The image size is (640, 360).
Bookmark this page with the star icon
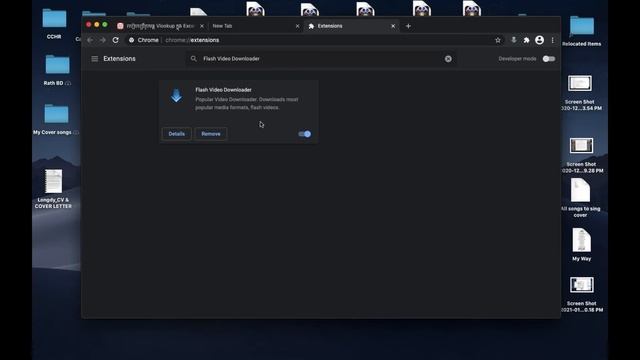pos(498,40)
